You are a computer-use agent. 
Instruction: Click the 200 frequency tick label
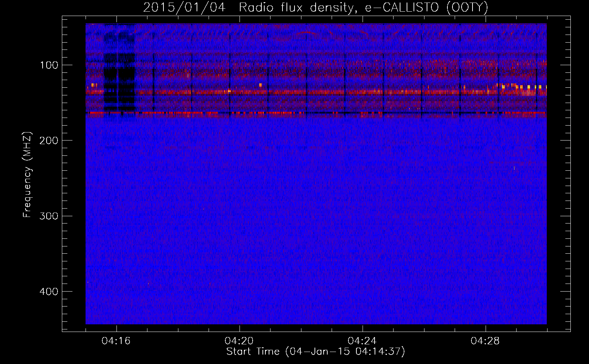pos(49,141)
